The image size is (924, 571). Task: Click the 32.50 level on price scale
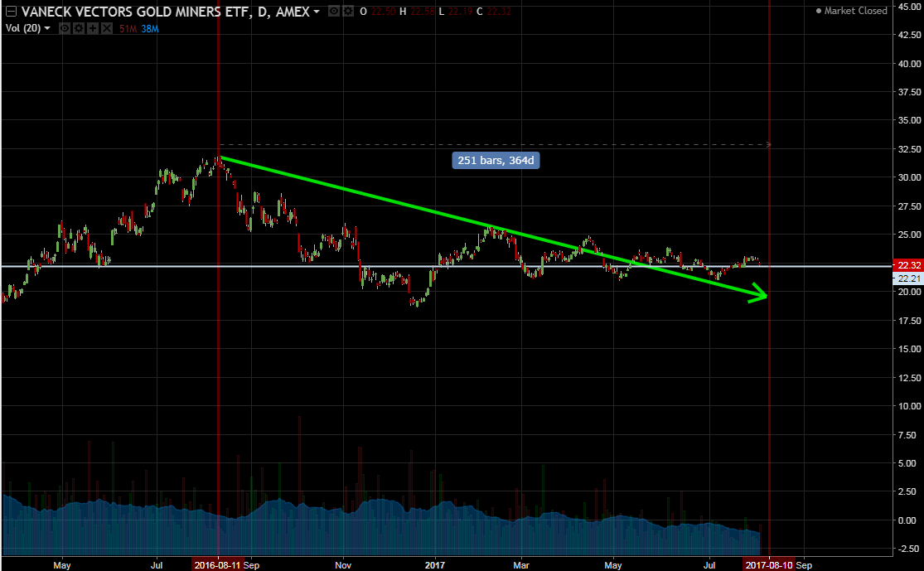point(904,149)
